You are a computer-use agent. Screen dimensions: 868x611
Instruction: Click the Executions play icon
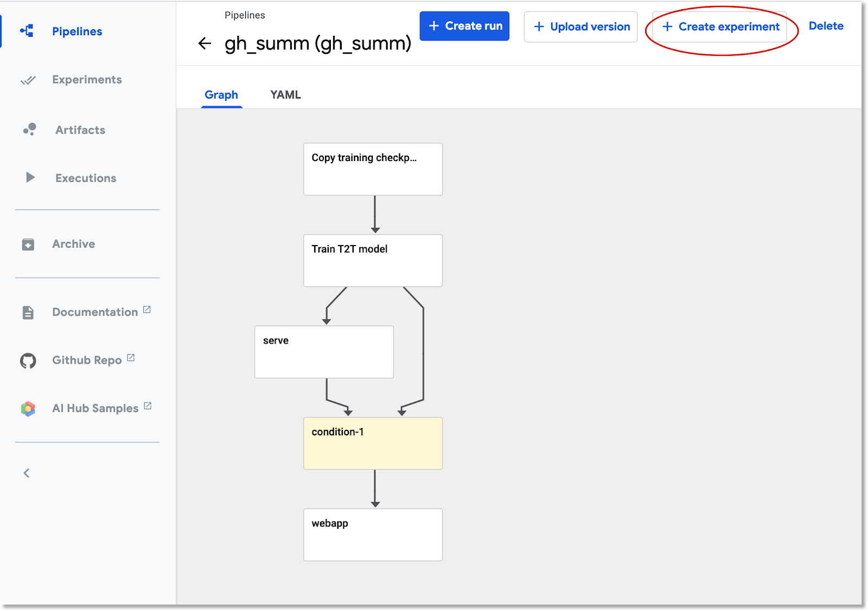[30, 177]
